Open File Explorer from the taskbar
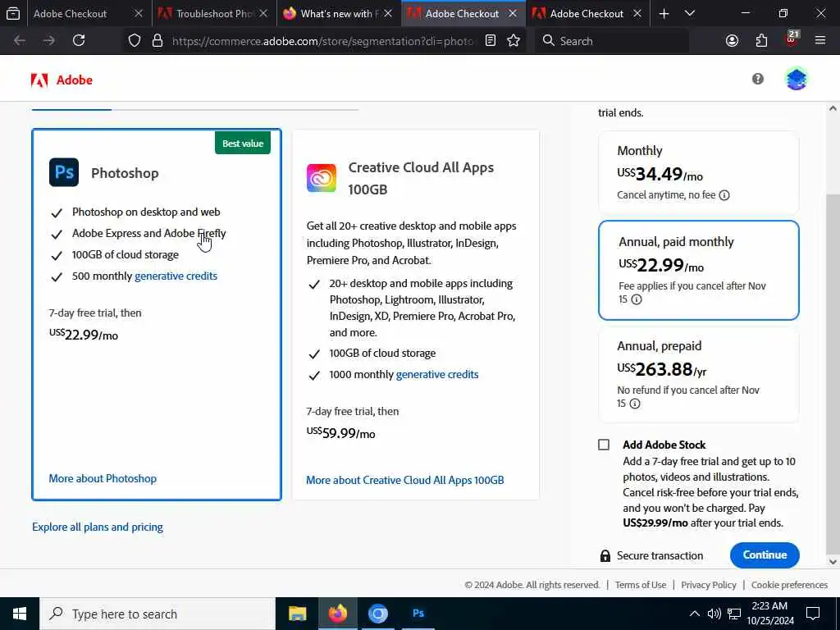Screen dimensions: 840x630 tap(297, 614)
